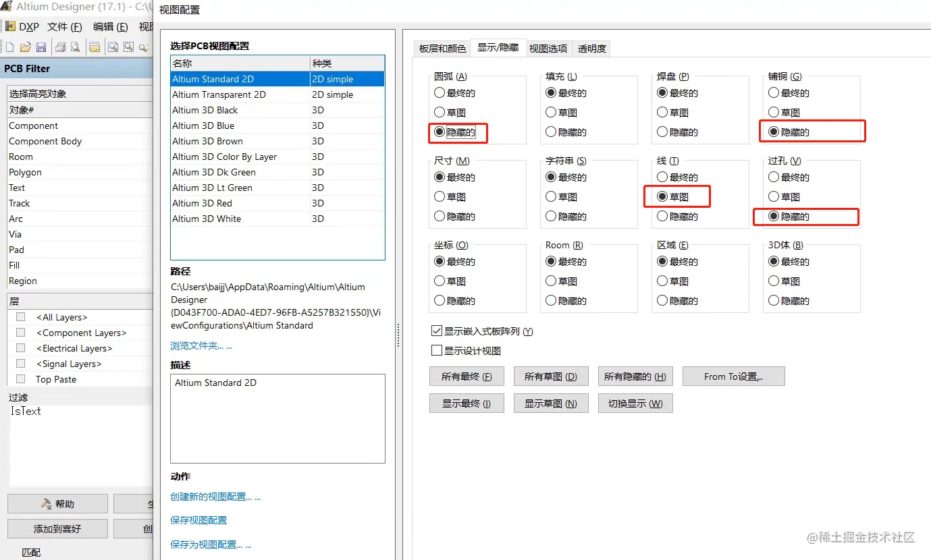Click 保存为视图配置... link

click(x=211, y=544)
